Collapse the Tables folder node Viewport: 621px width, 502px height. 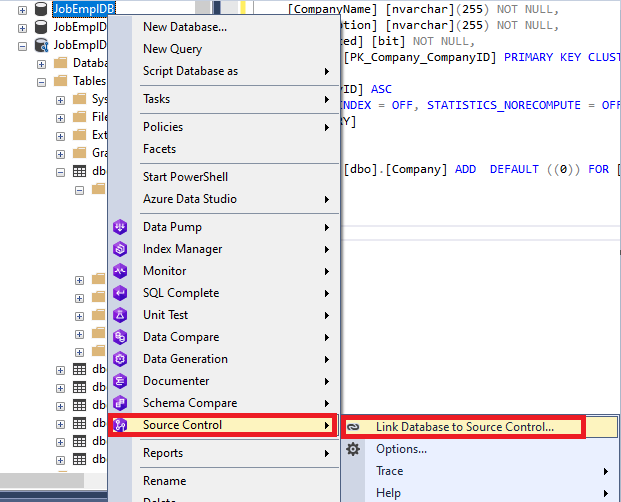click(x=41, y=82)
